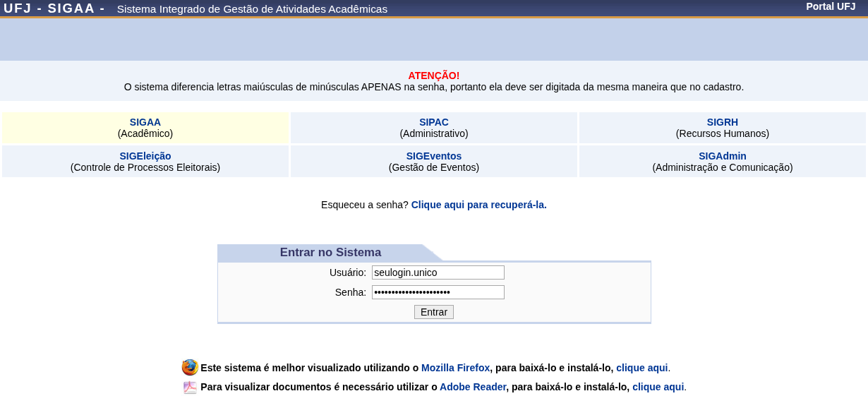Click the red ATENÇÃO warning heading
Screen dimensions: 868x408
coord(434,76)
